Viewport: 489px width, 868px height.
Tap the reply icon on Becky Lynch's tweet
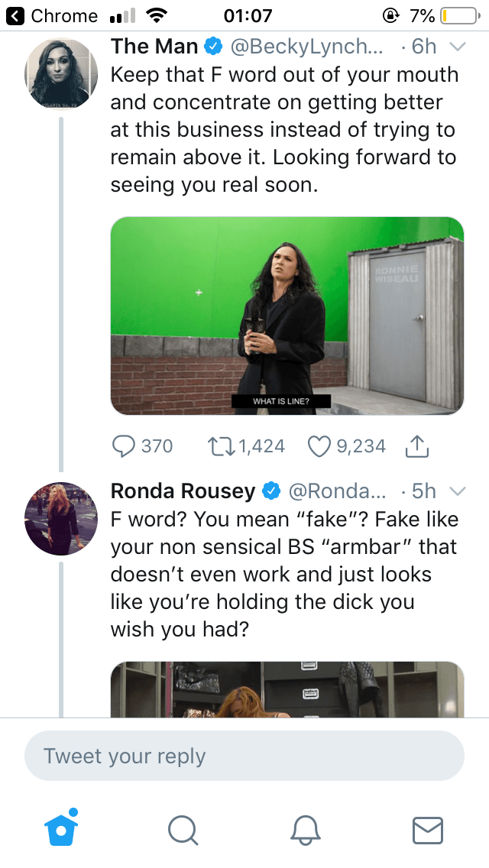[124, 446]
